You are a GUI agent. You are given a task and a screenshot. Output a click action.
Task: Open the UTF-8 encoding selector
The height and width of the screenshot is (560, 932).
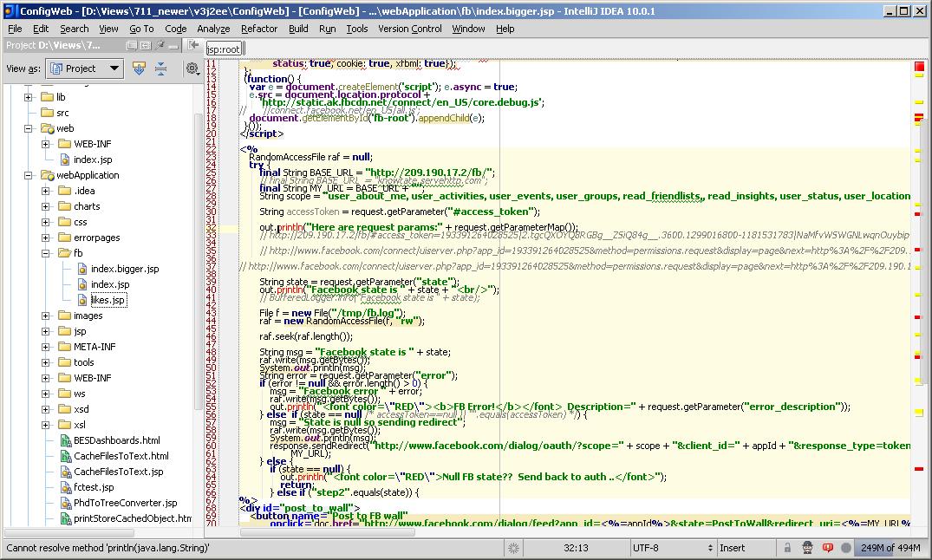coord(672,548)
